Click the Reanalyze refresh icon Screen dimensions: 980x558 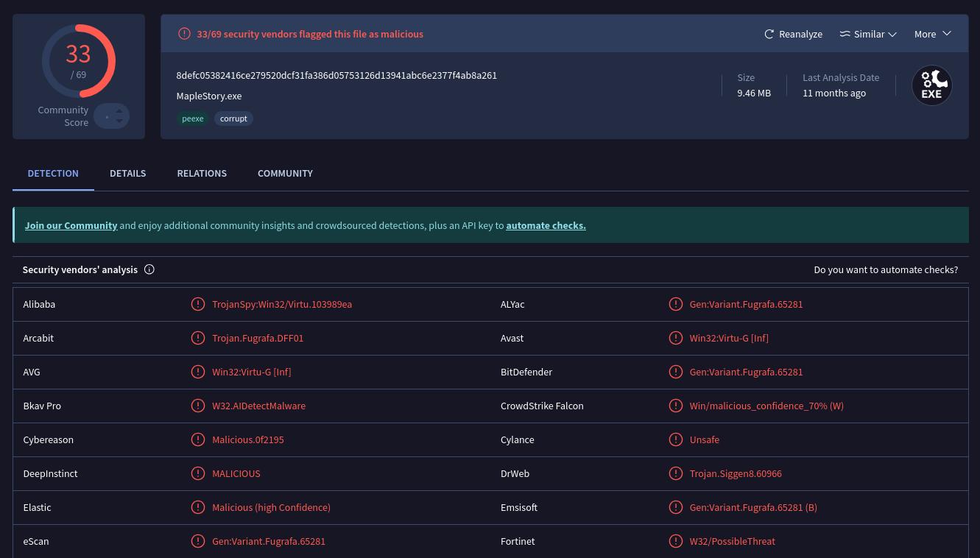(x=769, y=35)
